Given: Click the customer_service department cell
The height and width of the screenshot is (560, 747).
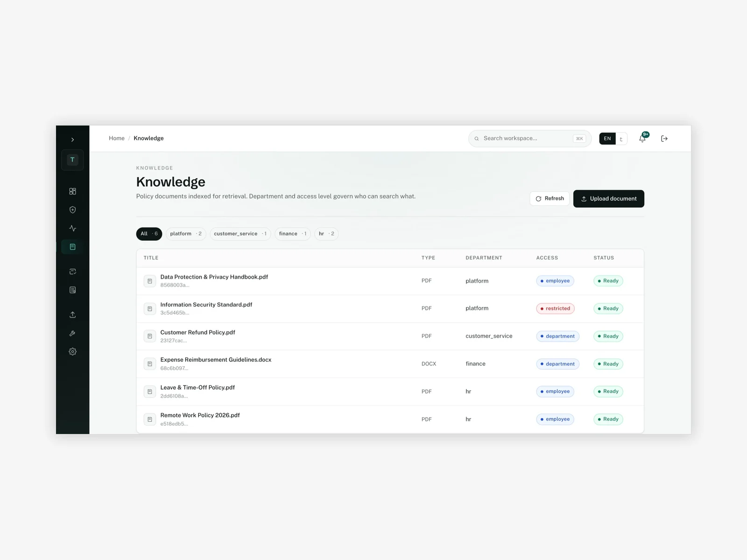Looking at the screenshot, I should [x=489, y=336].
